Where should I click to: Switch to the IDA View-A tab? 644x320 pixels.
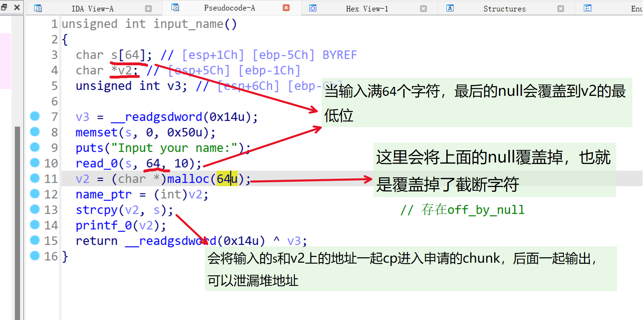pos(92,9)
